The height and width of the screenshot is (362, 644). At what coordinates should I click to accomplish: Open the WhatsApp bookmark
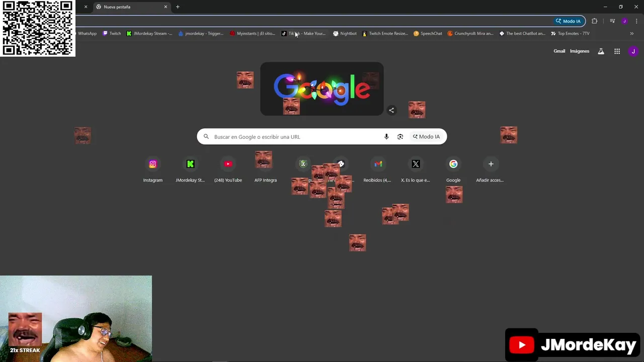coord(86,34)
